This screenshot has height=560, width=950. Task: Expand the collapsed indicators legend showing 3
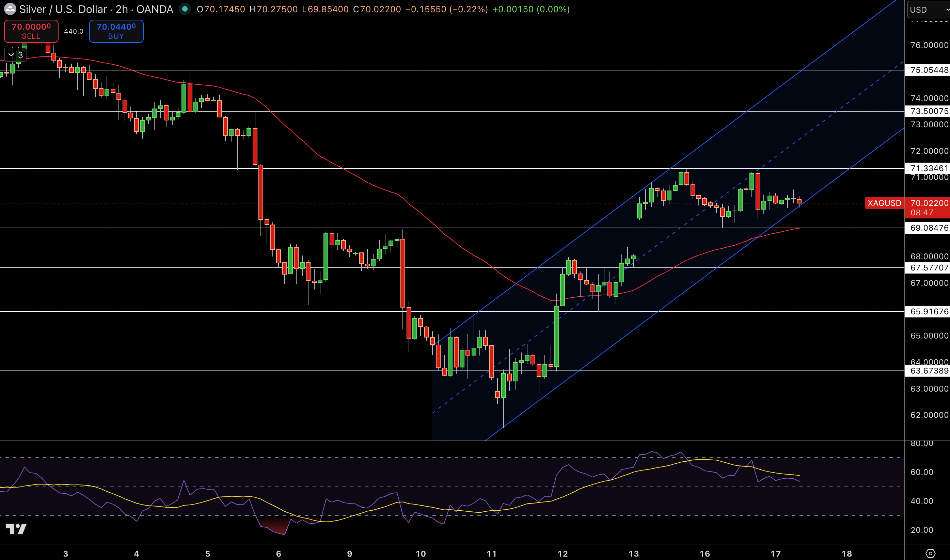(x=15, y=55)
